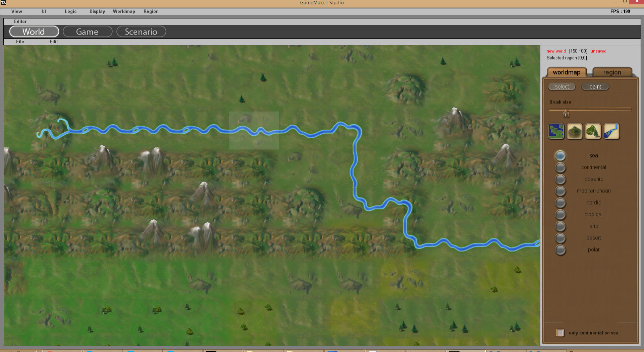Choose the polar radio option
This screenshot has height=352, width=644.
click(560, 250)
